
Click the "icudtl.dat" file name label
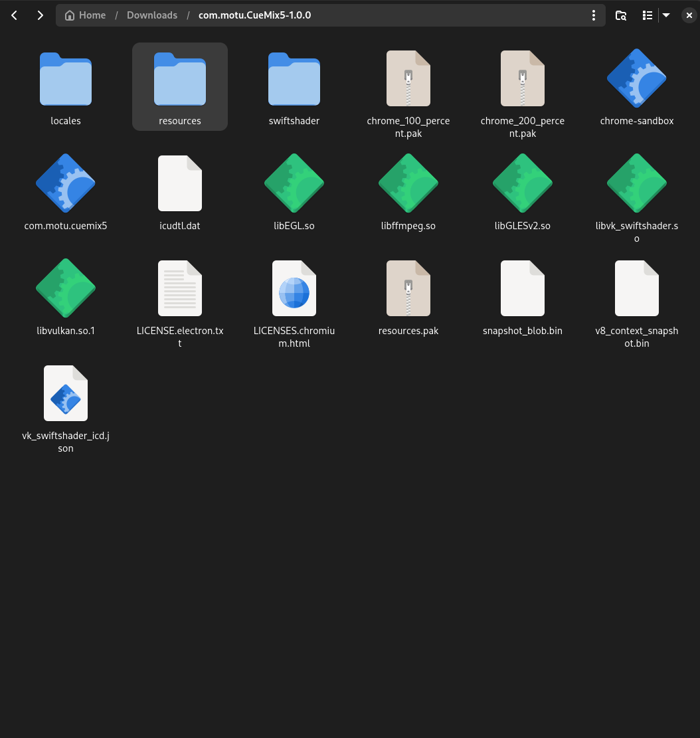pos(180,226)
